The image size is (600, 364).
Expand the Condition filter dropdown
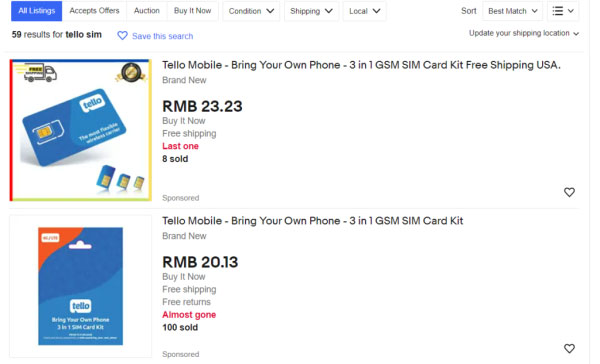point(251,11)
